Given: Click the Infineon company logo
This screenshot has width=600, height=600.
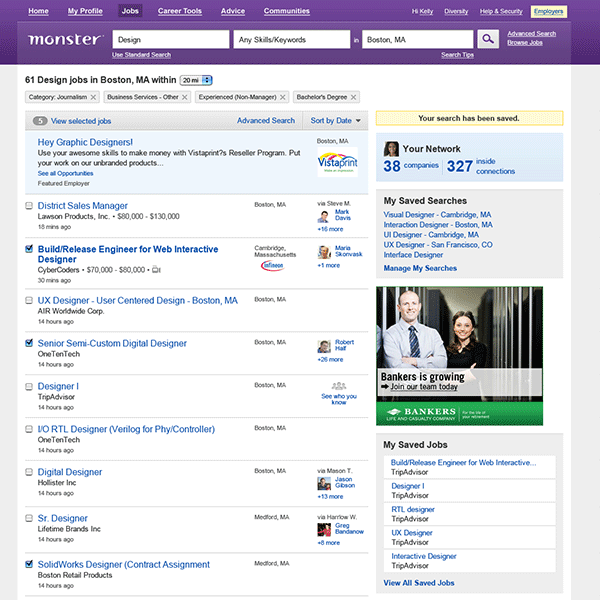Looking at the screenshot, I should tap(272, 265).
